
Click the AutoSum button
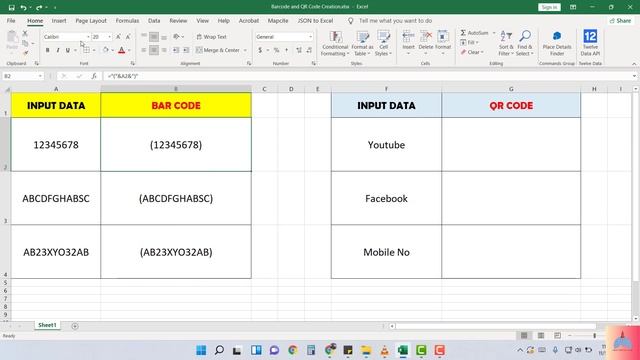click(474, 33)
